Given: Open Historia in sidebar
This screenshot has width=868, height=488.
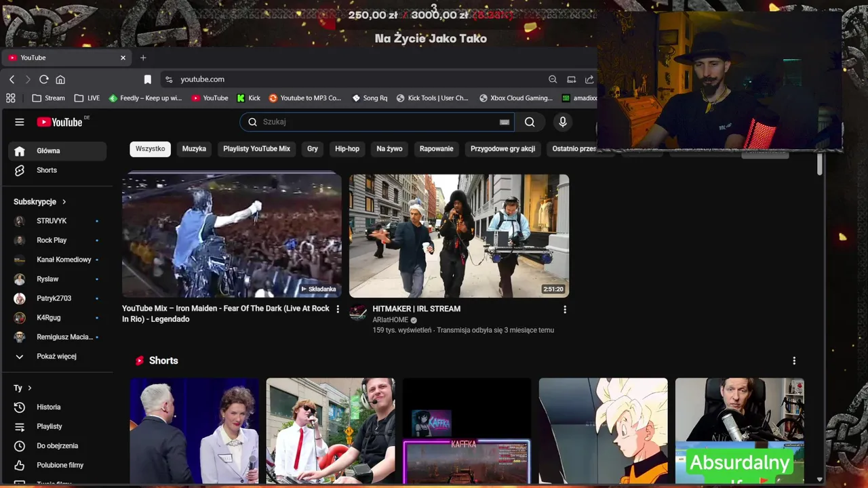Looking at the screenshot, I should tap(58, 407).
